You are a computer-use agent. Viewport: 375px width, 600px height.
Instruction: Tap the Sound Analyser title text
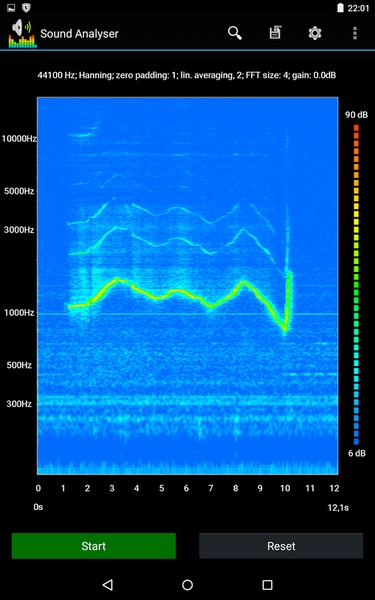(79, 34)
